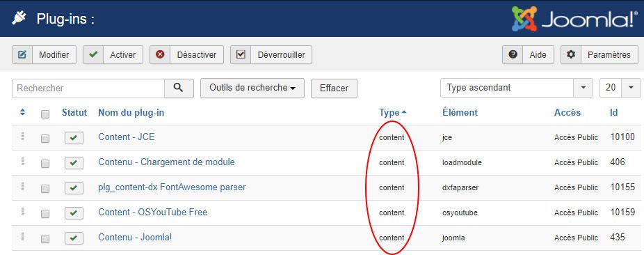Screen dimensions: 644x255
Task: Sort by Id column header
Action: tap(613, 112)
